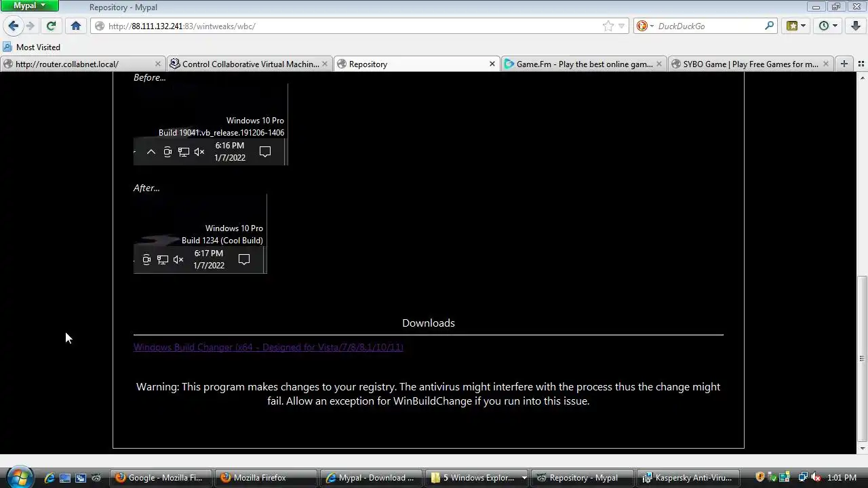Launch Mypal raccoon quick launch icon
The height and width of the screenshot is (488, 868).
(x=96, y=478)
